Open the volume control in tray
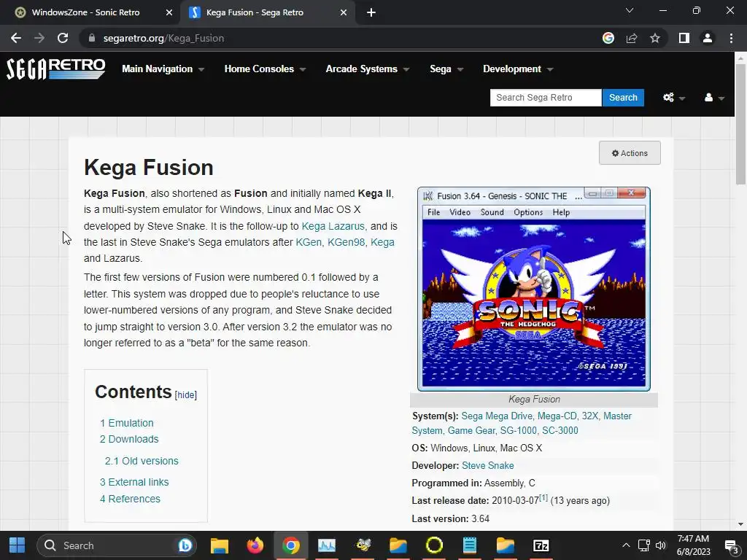This screenshot has width=747, height=560. pos(661,545)
